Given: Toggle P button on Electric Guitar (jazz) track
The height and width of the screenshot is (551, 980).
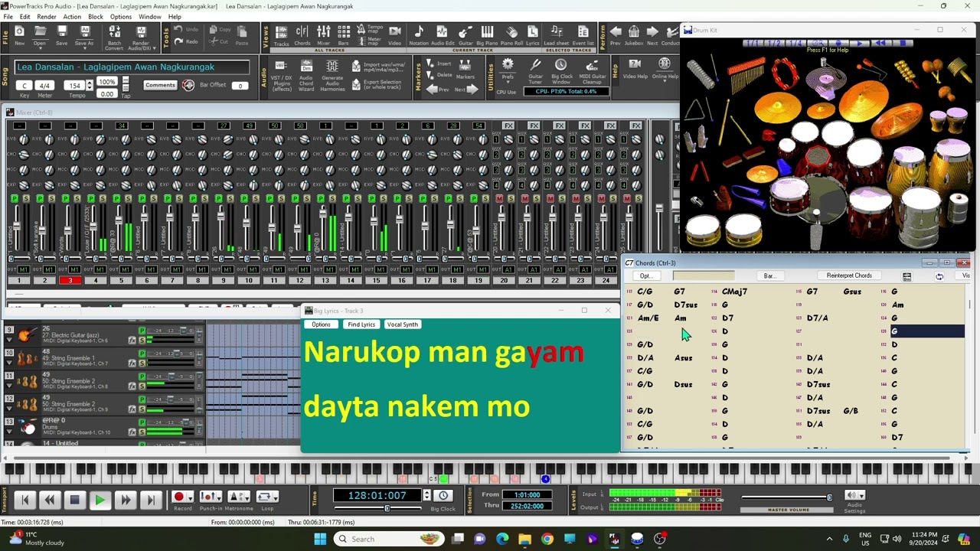Looking at the screenshot, I should coord(142,331).
